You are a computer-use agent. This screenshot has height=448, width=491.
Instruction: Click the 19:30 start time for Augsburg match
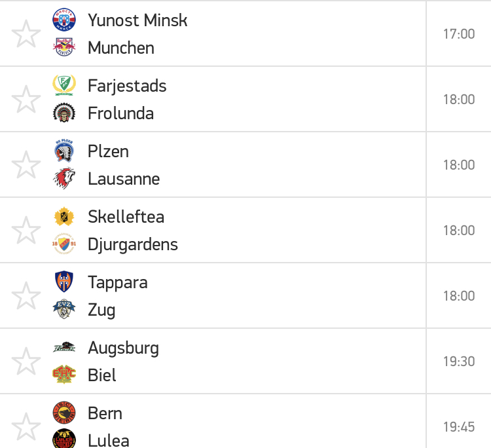click(459, 362)
